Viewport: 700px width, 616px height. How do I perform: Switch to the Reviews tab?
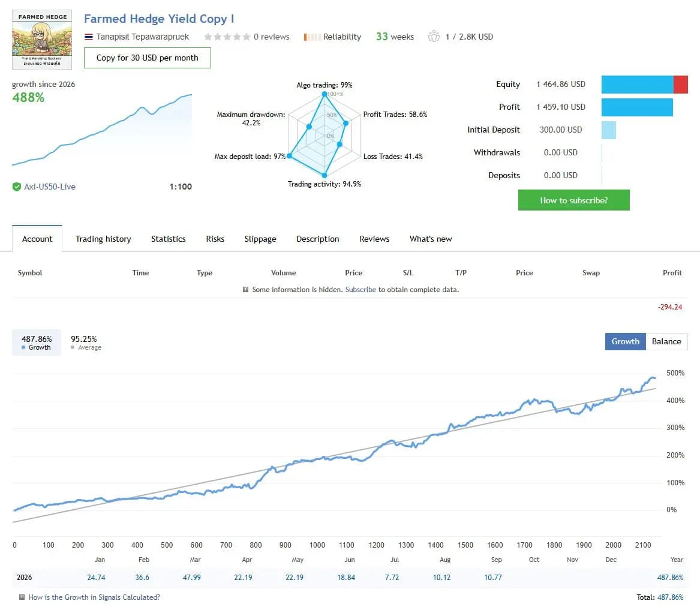(374, 239)
